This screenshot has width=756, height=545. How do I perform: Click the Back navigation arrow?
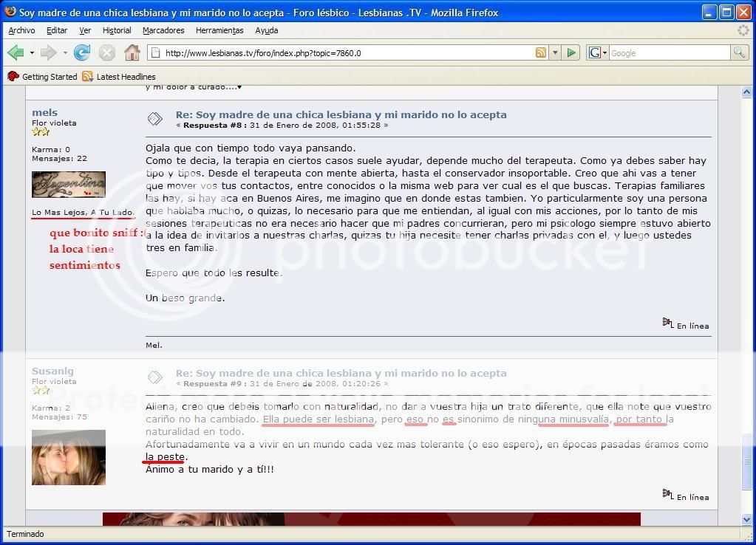(16, 52)
